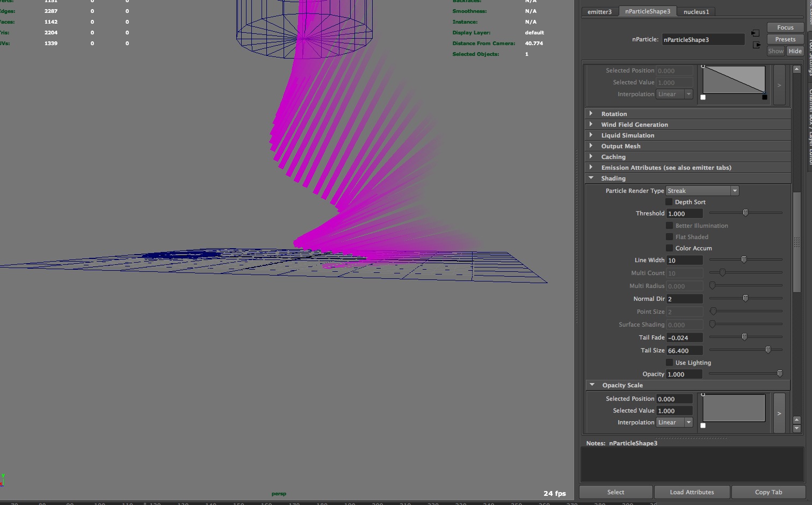
Task: Click the input connection arrow icon
Action: pos(756,33)
